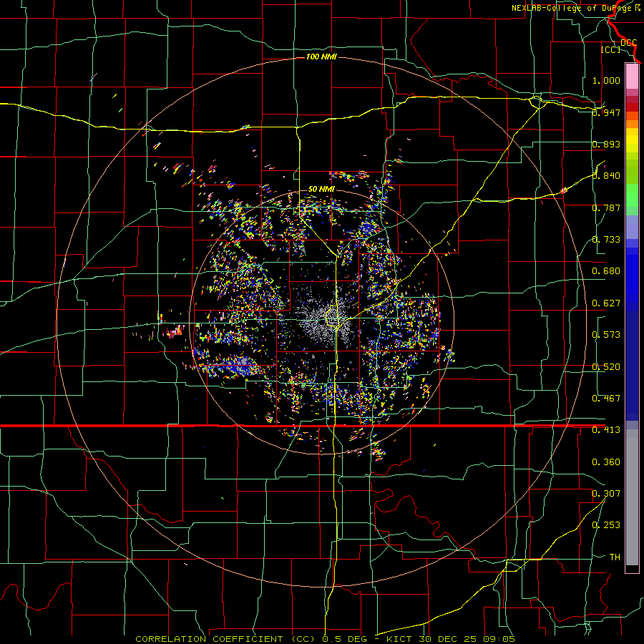Click the 0.733 scale value

[x=606, y=240]
